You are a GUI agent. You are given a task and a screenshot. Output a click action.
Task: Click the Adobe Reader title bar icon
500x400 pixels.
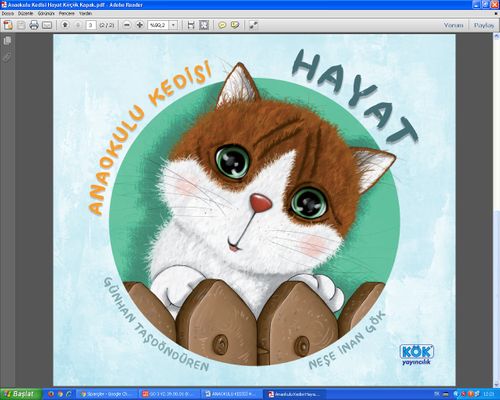(4, 5)
